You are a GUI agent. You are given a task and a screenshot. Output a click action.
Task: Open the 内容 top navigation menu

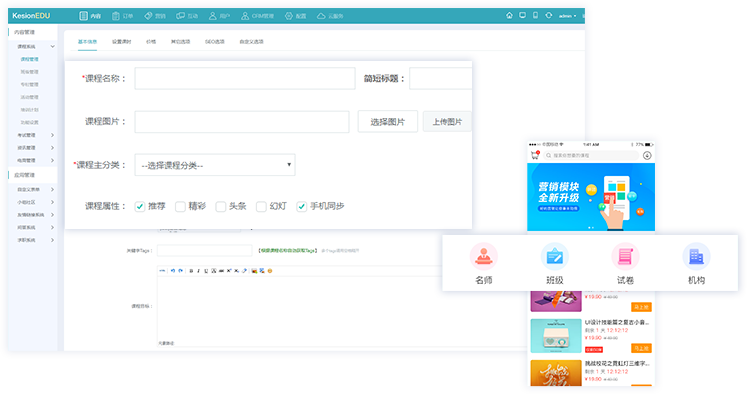pos(90,16)
